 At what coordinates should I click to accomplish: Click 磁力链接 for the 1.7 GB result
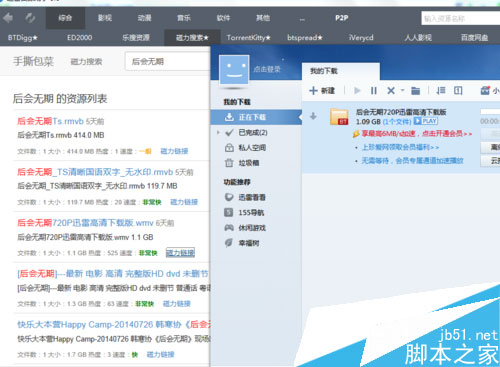pos(160,355)
